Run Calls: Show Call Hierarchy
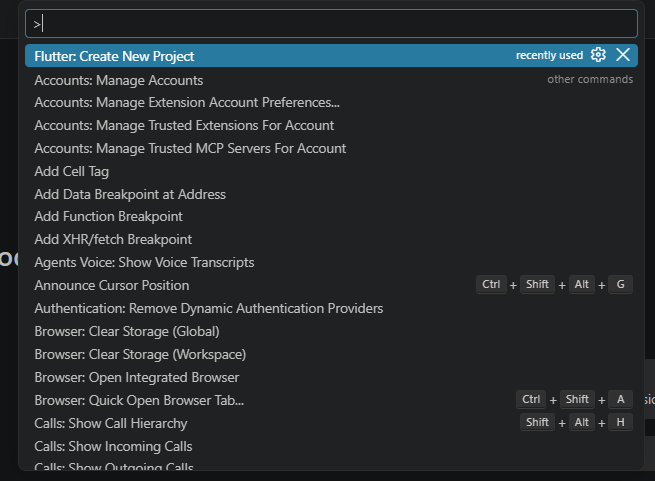Screen dimensions: 655x481 (331, 423)
